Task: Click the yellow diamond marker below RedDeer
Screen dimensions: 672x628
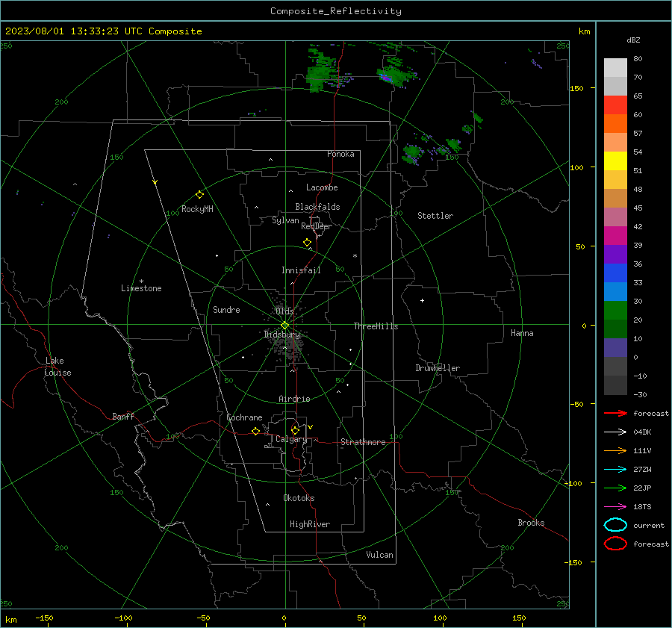Action: click(x=307, y=242)
